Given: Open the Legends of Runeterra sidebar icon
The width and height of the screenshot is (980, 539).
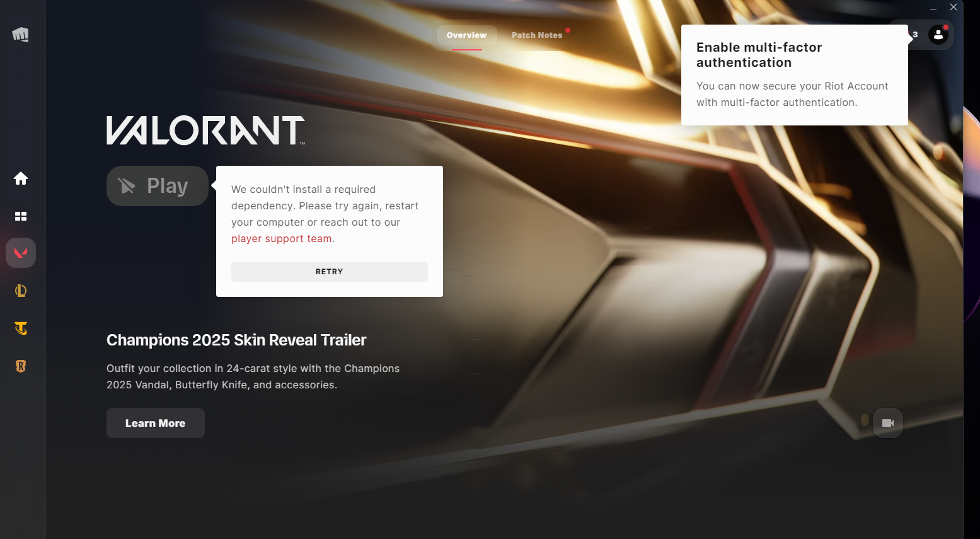Looking at the screenshot, I should (21, 366).
